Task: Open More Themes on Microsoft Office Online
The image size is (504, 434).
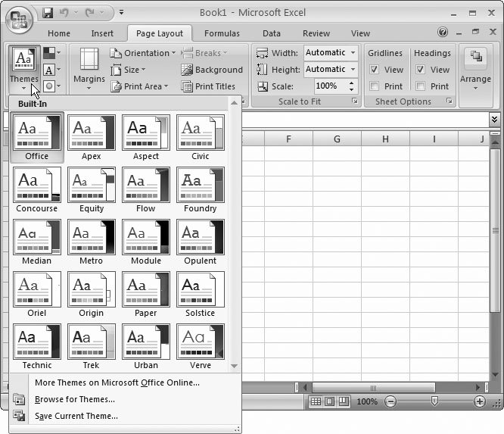Action: (117, 382)
